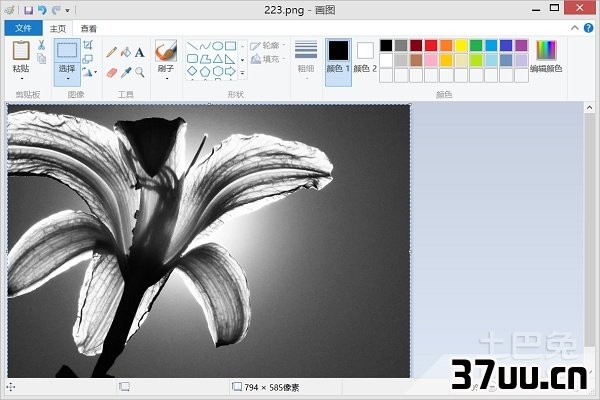600x400 pixels.
Task: Choose the triangle shape
Action: tap(218, 59)
